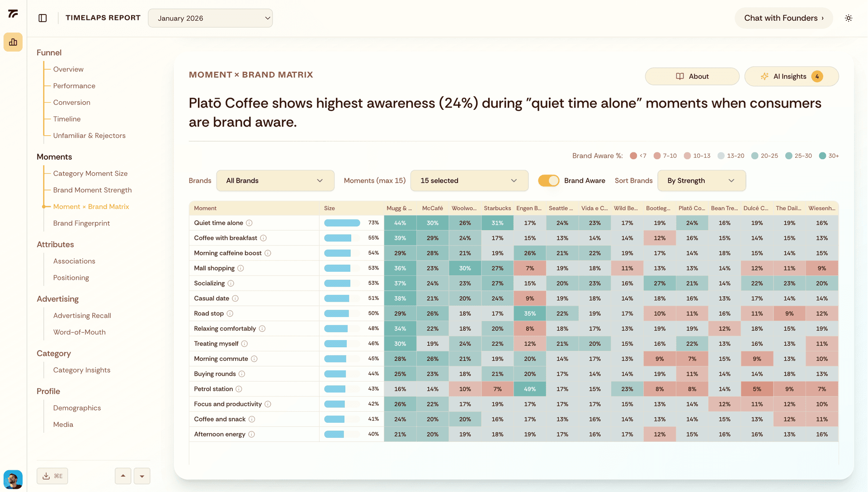Go to Unfamiliar & Rejectors
The image size is (868, 492).
[90, 136]
